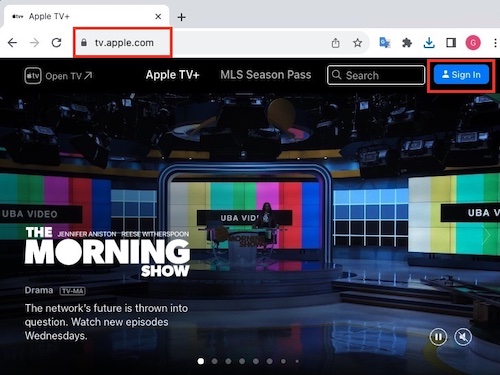The height and width of the screenshot is (375, 500).
Task: Select the first carousel dot
Action: tap(201, 361)
